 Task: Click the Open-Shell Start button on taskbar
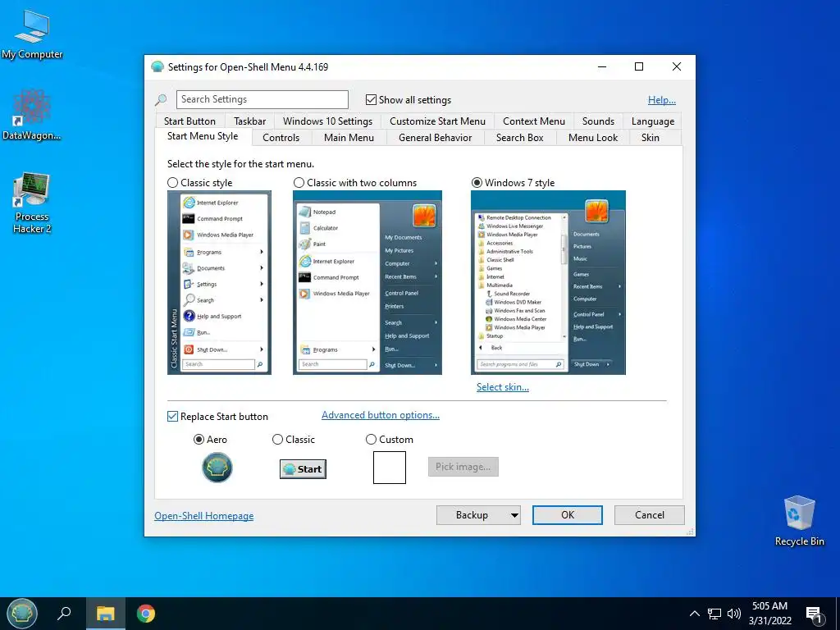[22, 613]
